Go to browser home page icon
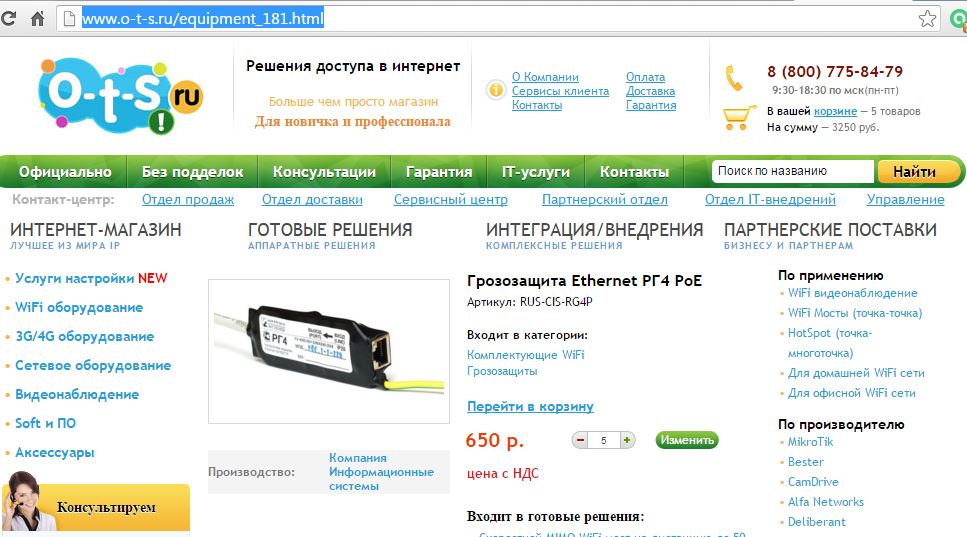Image resolution: width=967 pixels, height=537 pixels. pos(38,18)
